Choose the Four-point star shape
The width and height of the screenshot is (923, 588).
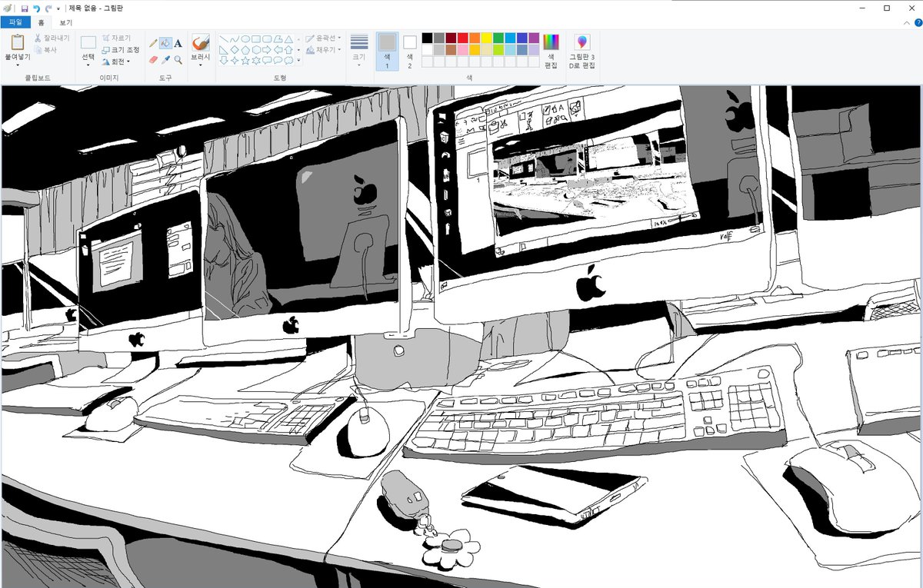pyautogui.click(x=235, y=60)
